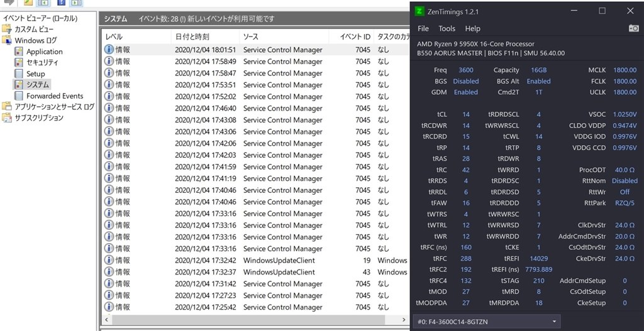This screenshot has width=644, height=331.
Task: Click info icon of the 18:01:51 event
Action: point(109,49)
